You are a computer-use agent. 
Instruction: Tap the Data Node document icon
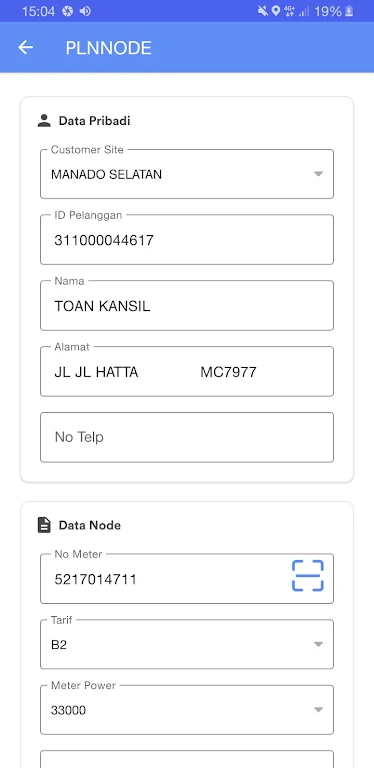[44, 525]
